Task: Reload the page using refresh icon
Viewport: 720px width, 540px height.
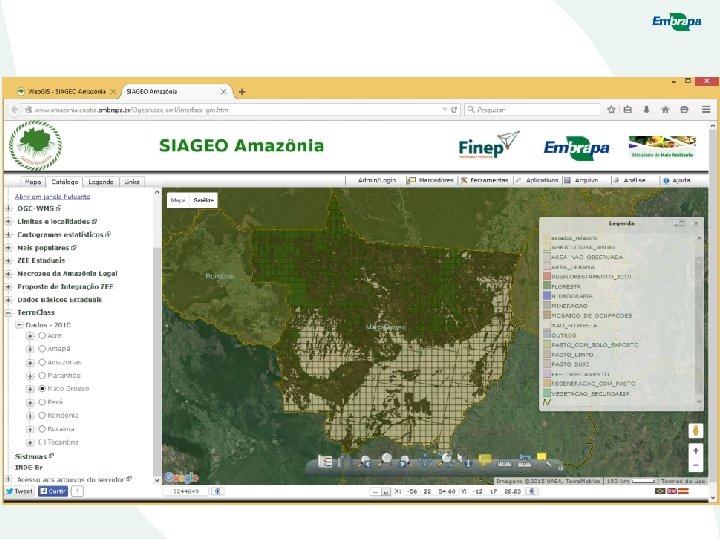Action: coord(454,110)
